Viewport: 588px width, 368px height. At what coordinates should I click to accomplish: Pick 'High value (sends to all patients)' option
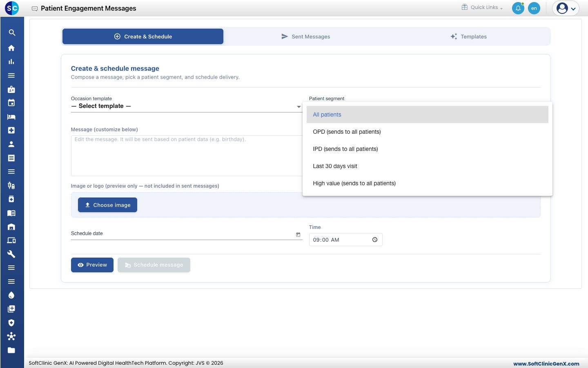click(x=428, y=183)
